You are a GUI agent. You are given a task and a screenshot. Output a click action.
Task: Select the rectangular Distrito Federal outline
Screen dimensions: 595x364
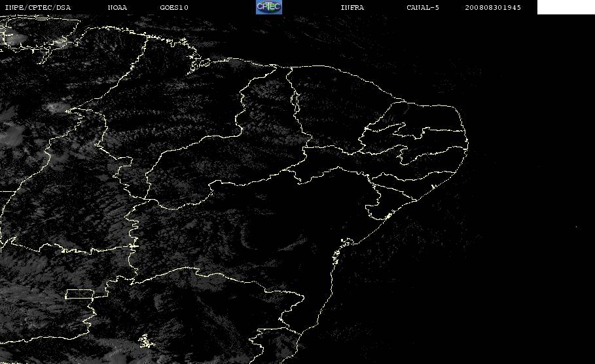pos(80,294)
